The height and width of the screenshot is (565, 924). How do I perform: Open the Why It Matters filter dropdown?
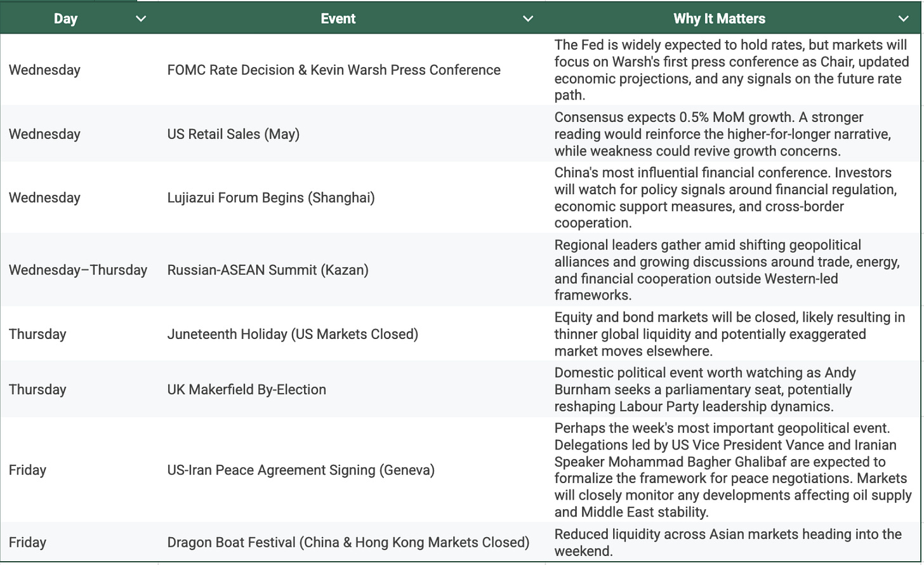coord(904,18)
